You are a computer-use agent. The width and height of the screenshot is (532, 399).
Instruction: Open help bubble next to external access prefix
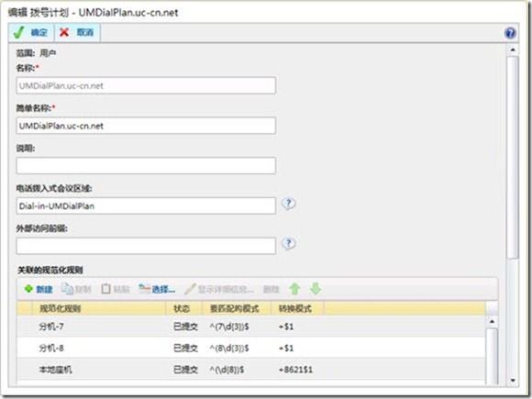289,244
